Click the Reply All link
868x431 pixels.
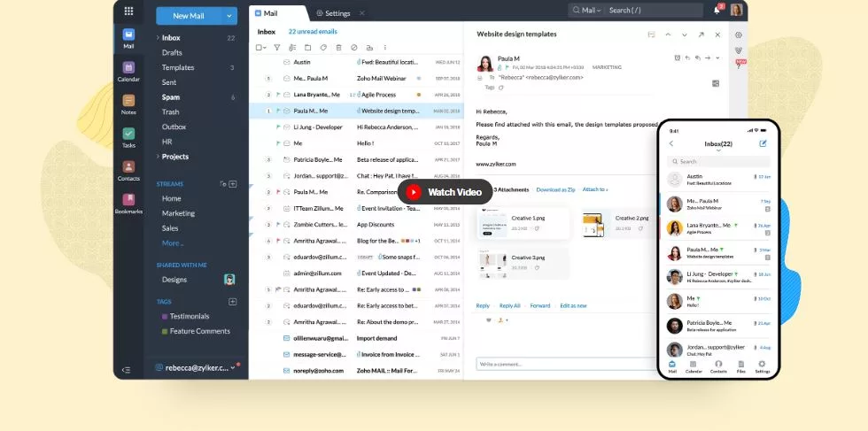coord(510,305)
